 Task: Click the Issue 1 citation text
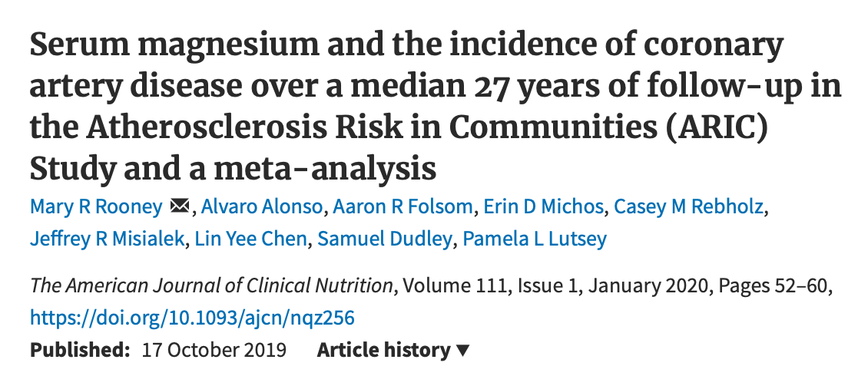tap(542, 286)
